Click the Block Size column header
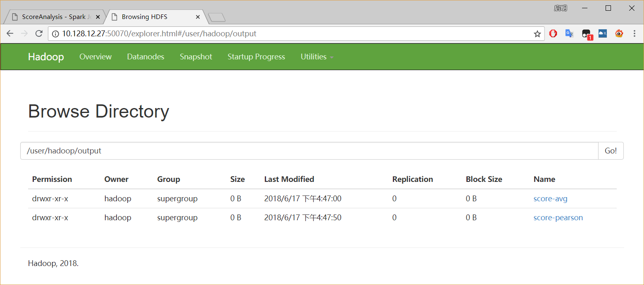 tap(484, 179)
